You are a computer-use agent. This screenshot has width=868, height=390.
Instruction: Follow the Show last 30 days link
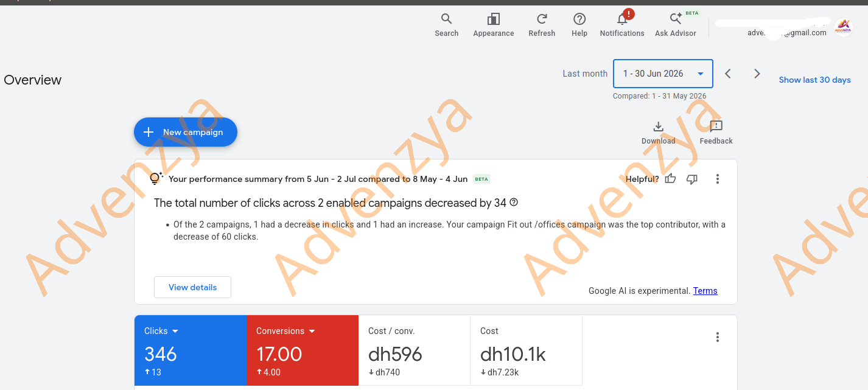(814, 80)
